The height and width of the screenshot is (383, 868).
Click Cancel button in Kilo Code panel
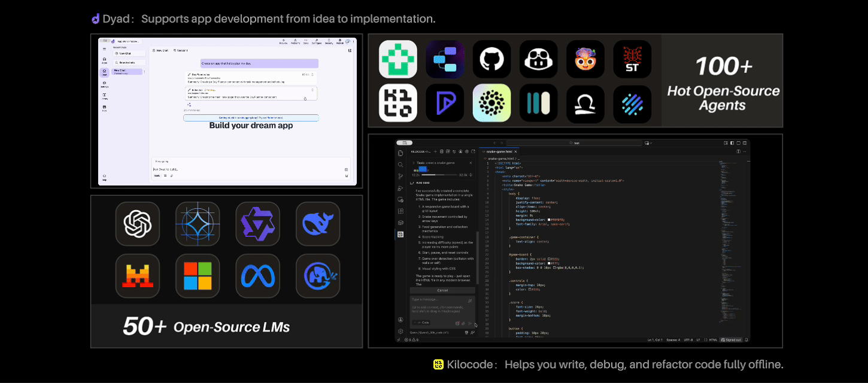[x=442, y=290]
